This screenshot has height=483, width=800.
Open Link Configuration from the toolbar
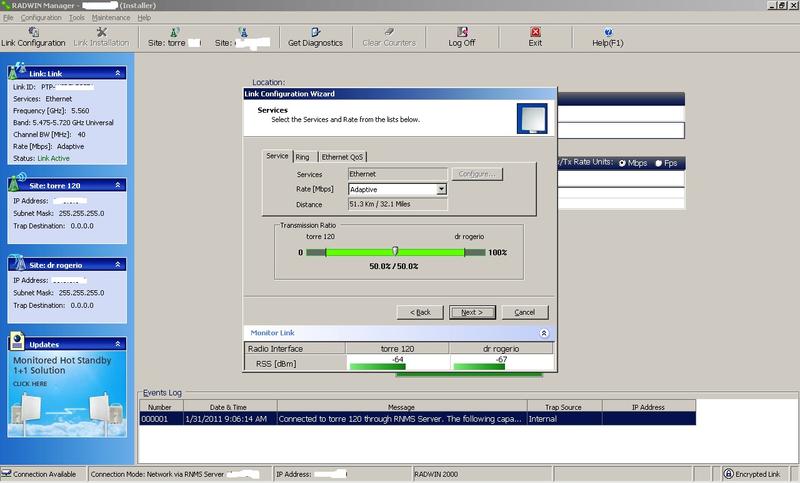point(33,37)
